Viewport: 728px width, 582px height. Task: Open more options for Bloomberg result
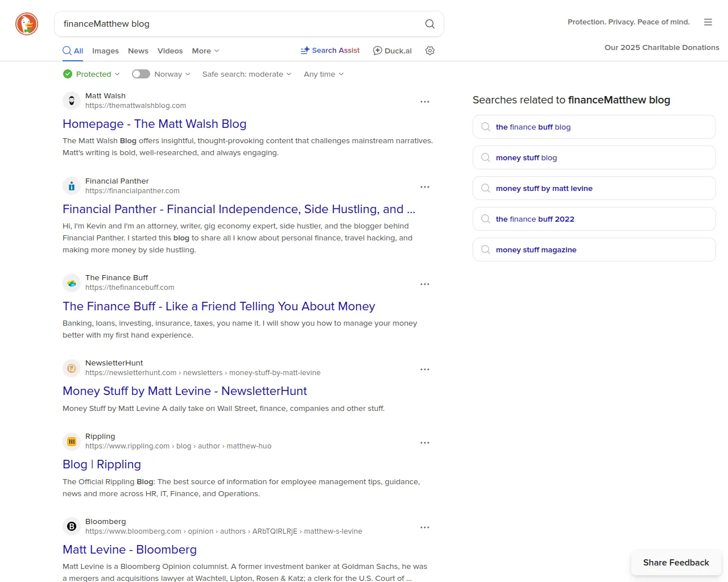click(425, 527)
